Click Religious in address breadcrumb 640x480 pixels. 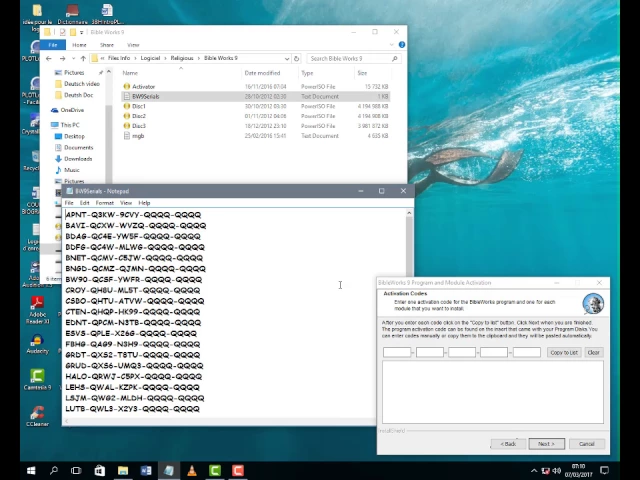point(182,58)
